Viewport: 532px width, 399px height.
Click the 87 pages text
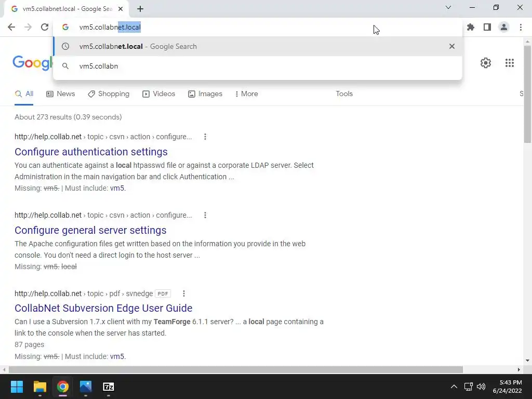30,345
